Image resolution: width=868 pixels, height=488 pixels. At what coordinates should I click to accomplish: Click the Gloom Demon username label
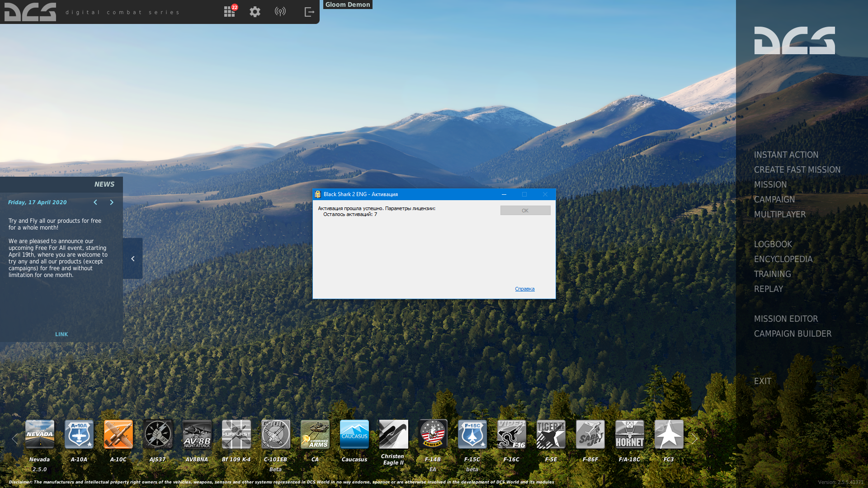coord(348,5)
